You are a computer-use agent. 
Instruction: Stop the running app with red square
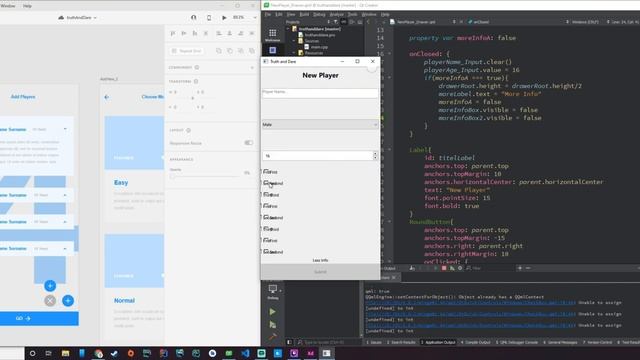444,268
